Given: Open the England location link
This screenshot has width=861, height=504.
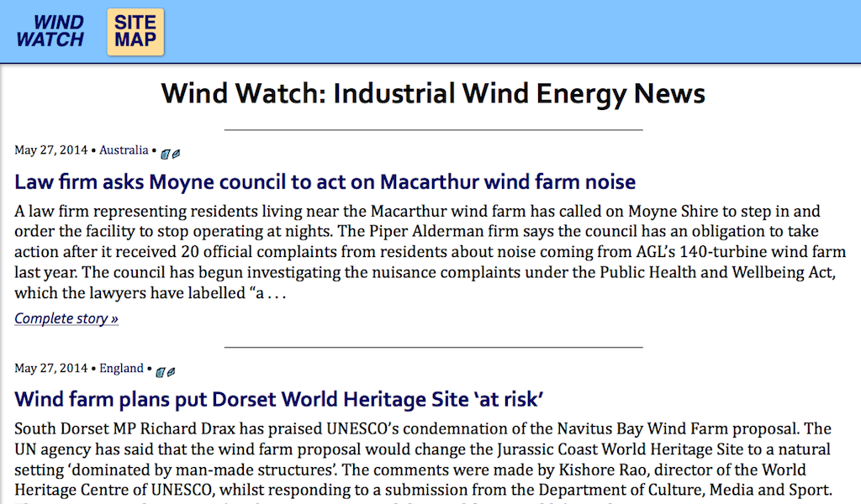Looking at the screenshot, I should point(121,368).
